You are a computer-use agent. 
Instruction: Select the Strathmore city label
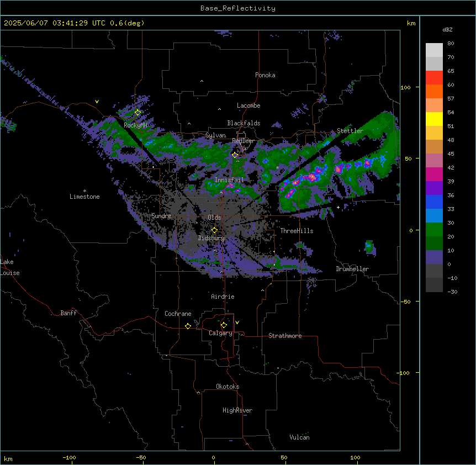pos(285,336)
